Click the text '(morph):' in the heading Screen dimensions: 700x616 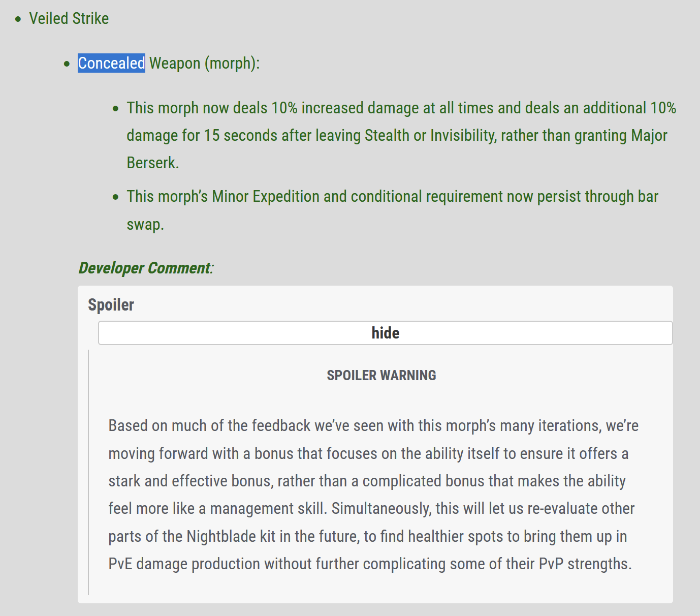click(x=232, y=64)
